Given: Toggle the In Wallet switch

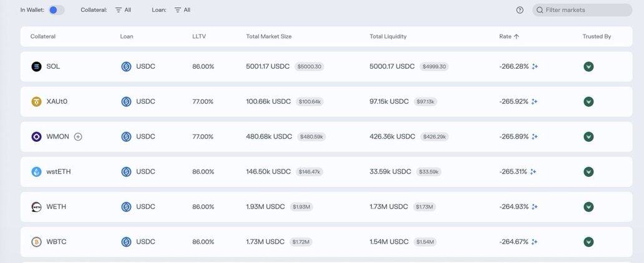Looking at the screenshot, I should pos(56,10).
